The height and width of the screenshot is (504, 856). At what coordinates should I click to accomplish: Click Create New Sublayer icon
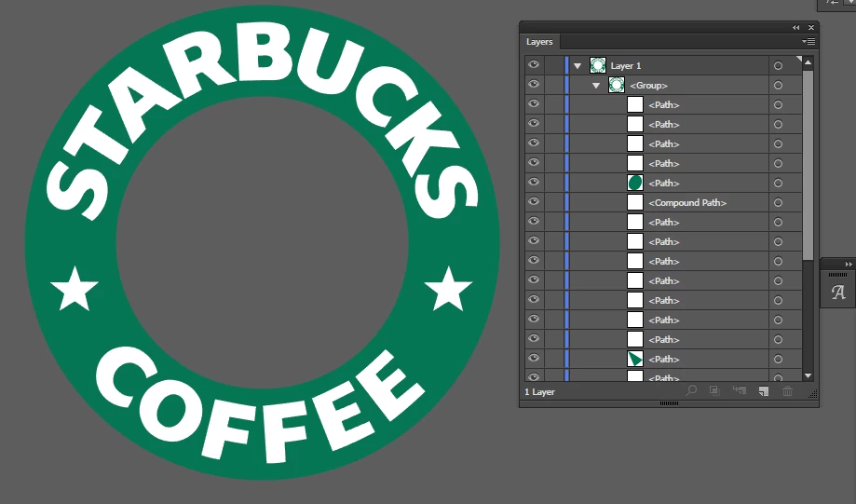[x=740, y=391]
